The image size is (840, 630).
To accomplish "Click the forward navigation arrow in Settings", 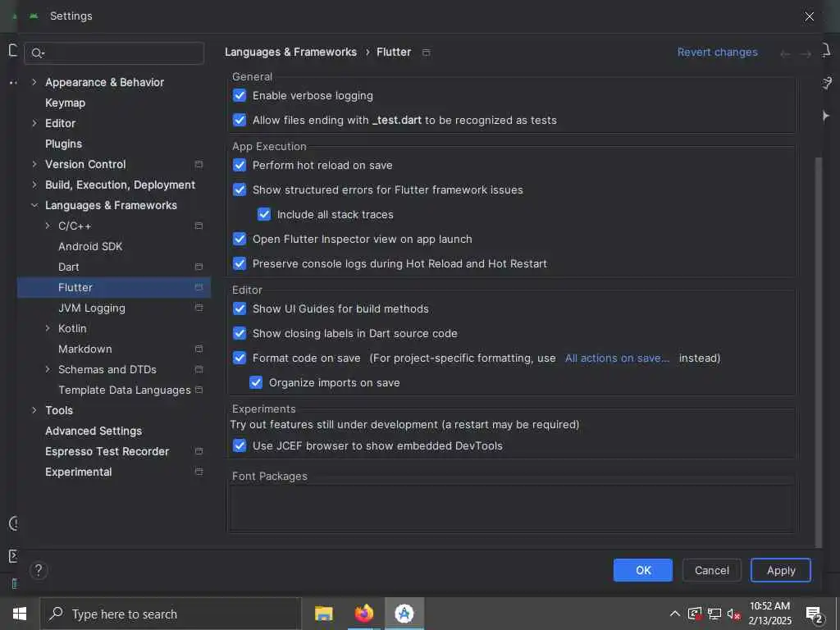I will [806, 53].
